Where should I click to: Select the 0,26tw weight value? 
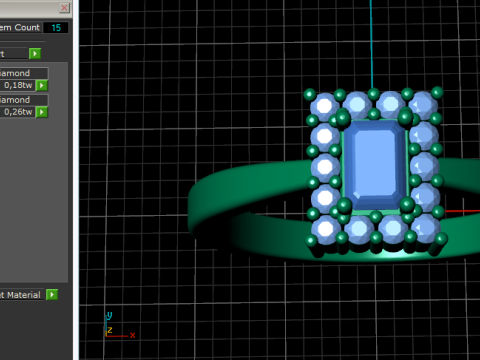tap(17, 112)
